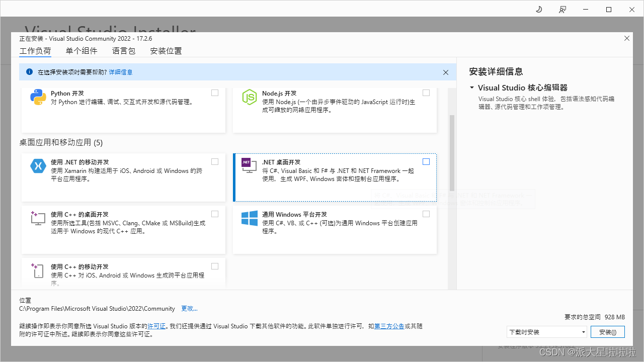The height and width of the screenshot is (362, 644).
Task: Click the 使用 .NET 的移动开发 title text
Action: click(x=79, y=162)
